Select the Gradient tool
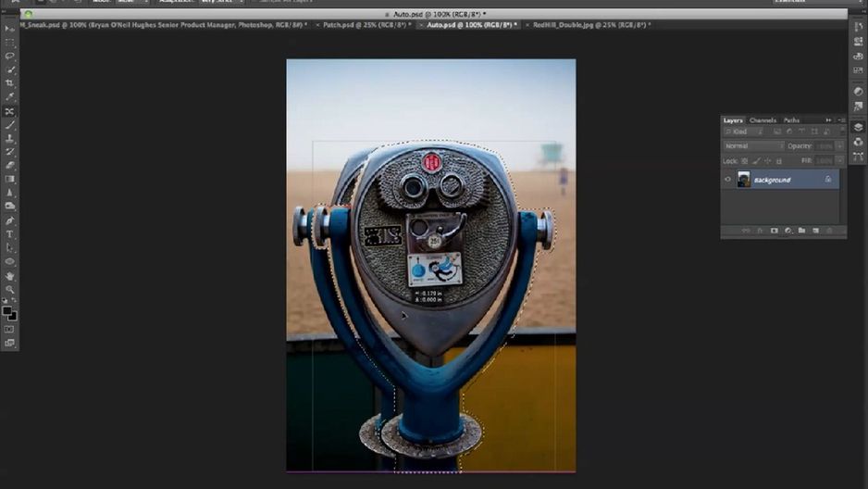Image resolution: width=868 pixels, height=489 pixels. 9,179
